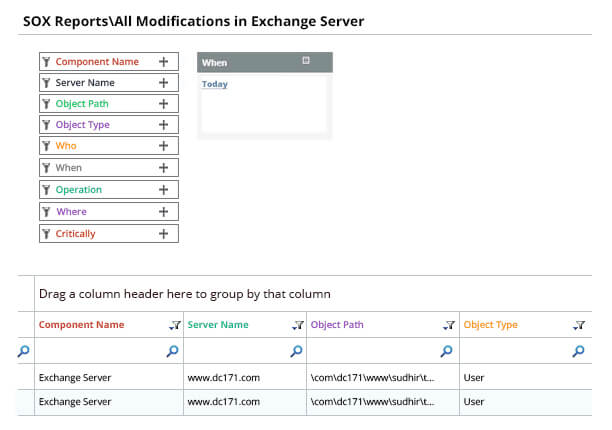Click the funnel icon beside Component Name filter

coord(46,62)
